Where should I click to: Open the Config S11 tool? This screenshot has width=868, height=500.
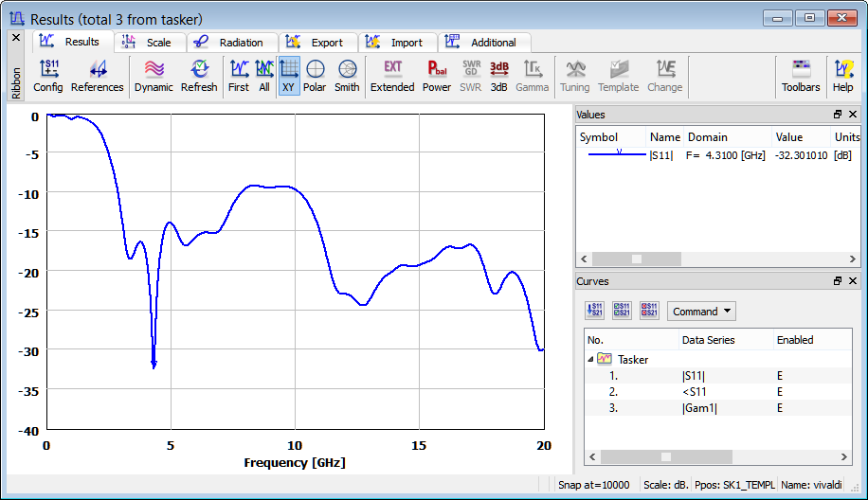tap(48, 77)
